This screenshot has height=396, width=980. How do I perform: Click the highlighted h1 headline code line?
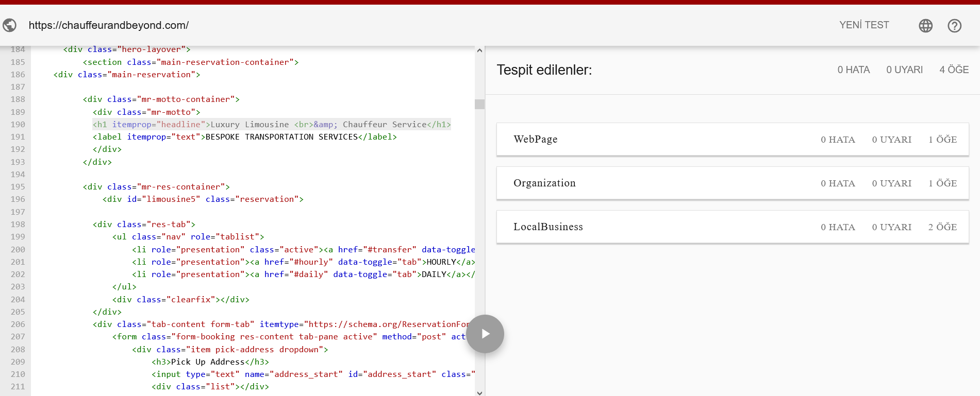click(x=272, y=125)
